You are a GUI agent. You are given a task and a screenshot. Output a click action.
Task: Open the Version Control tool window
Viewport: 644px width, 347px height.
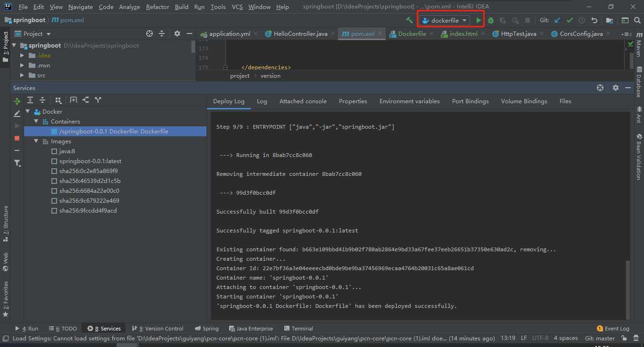[x=157, y=329]
